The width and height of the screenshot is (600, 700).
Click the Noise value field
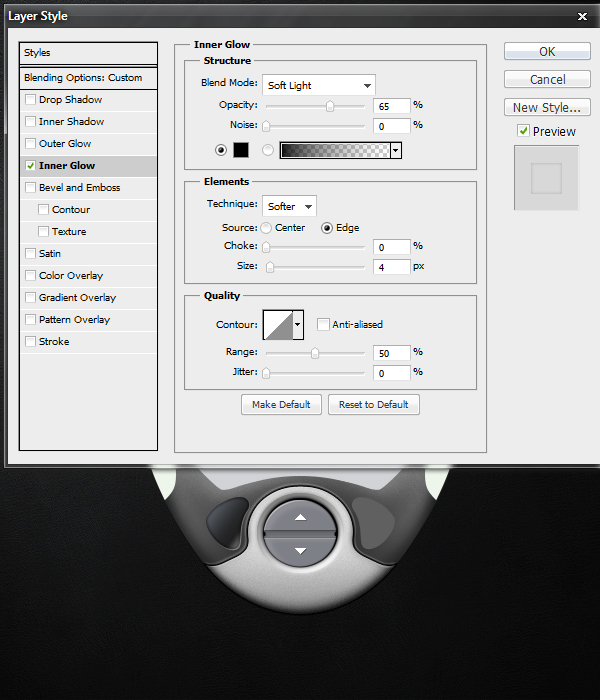(392, 126)
